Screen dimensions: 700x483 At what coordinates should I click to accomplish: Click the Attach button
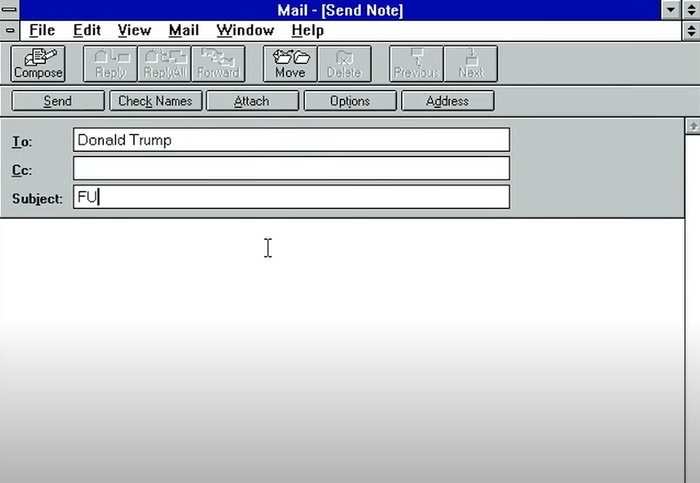(x=252, y=101)
